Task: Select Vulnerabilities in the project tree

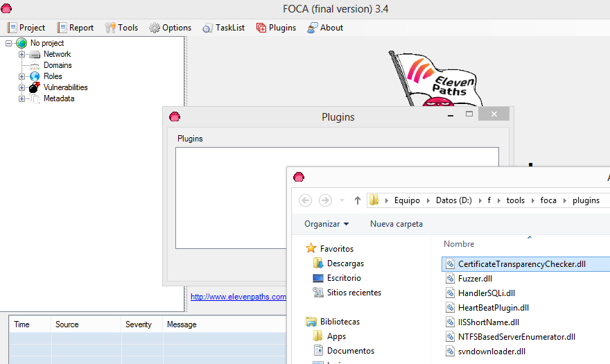Action: click(65, 87)
